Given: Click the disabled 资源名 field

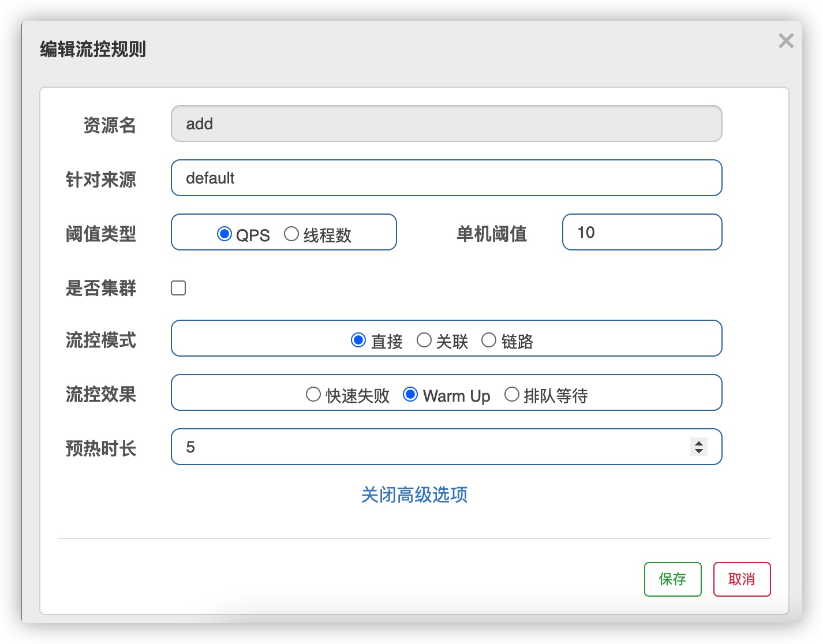Looking at the screenshot, I should point(446,123).
